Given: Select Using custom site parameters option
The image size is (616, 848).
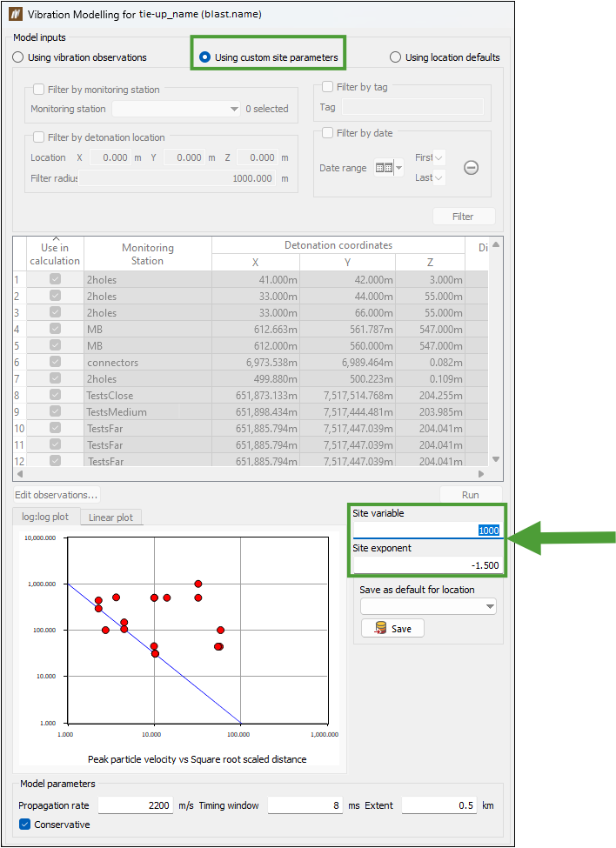Looking at the screenshot, I should click(x=269, y=57).
